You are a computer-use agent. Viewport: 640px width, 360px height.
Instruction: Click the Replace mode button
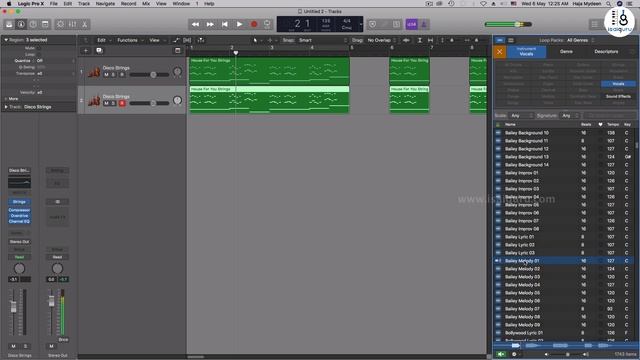pos(372,24)
